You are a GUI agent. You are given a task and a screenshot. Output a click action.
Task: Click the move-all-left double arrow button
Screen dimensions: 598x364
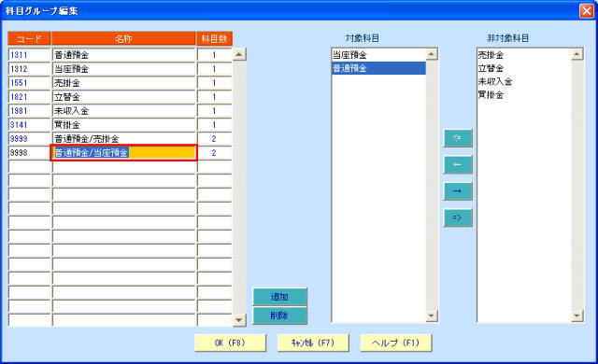(x=458, y=138)
